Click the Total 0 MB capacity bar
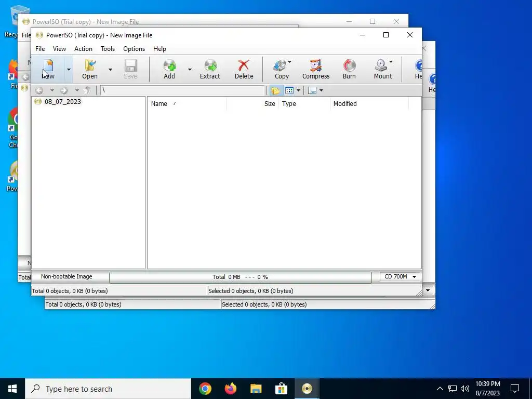This screenshot has height=399, width=532. 240,277
